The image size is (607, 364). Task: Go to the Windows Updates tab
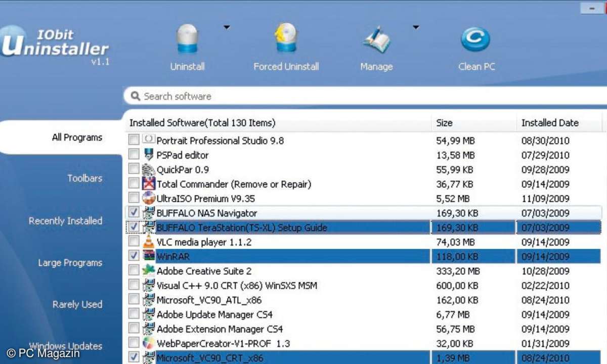point(65,346)
